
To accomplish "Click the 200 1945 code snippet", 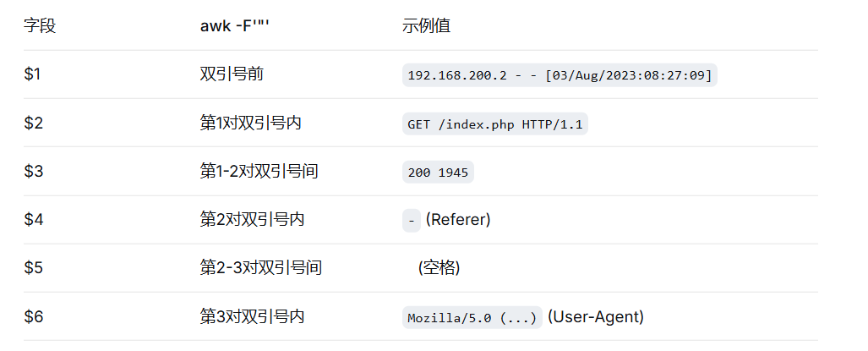I will (438, 173).
